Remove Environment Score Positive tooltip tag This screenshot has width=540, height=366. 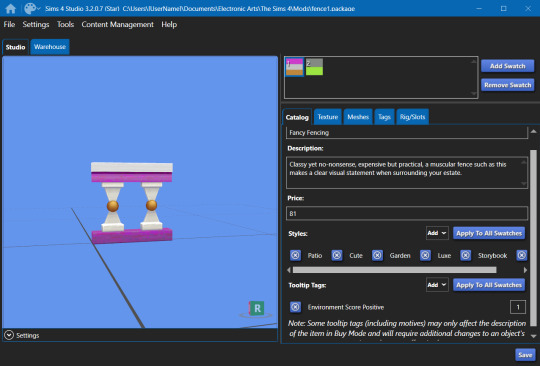click(x=295, y=307)
